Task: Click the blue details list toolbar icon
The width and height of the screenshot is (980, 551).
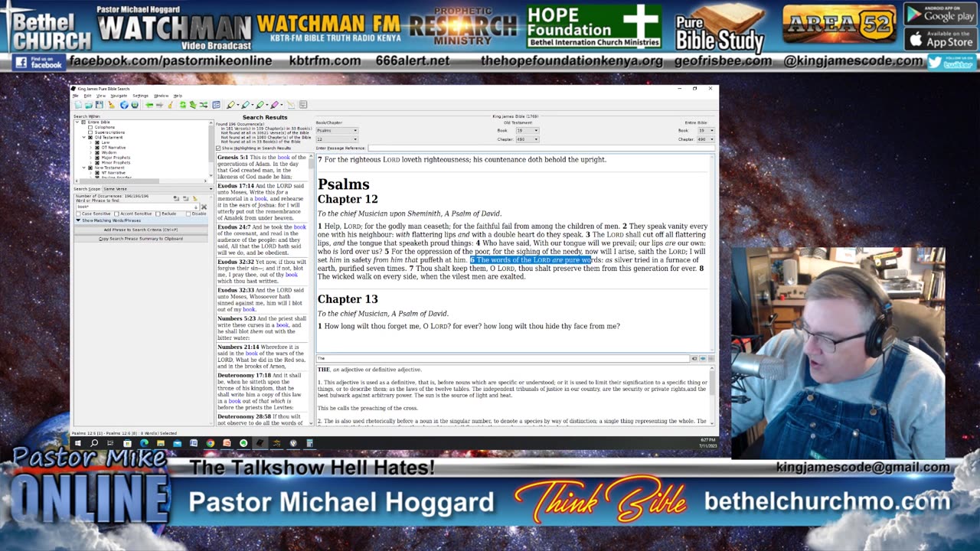Action: (216, 105)
